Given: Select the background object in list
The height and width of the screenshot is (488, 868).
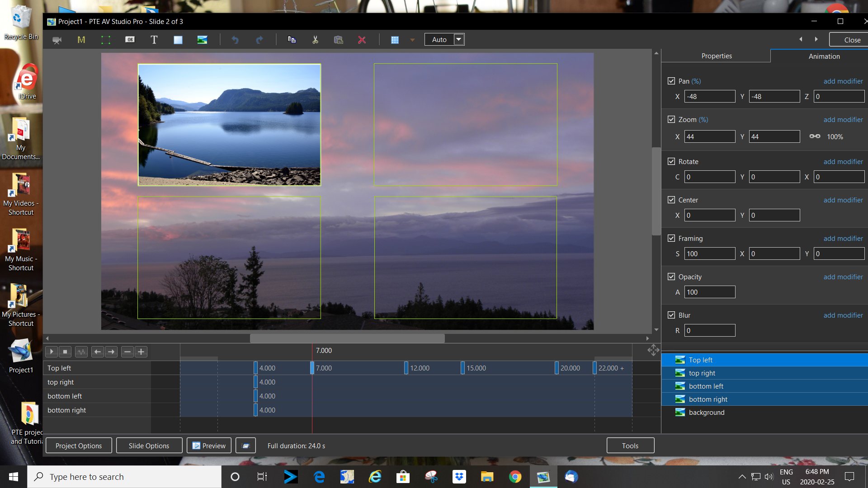Looking at the screenshot, I should click(x=706, y=412).
